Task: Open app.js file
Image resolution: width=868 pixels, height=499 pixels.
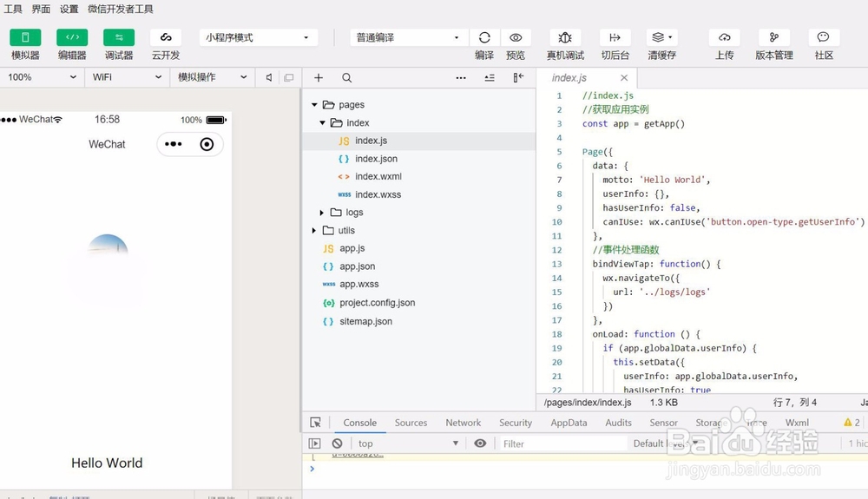Action: pos(419,248)
